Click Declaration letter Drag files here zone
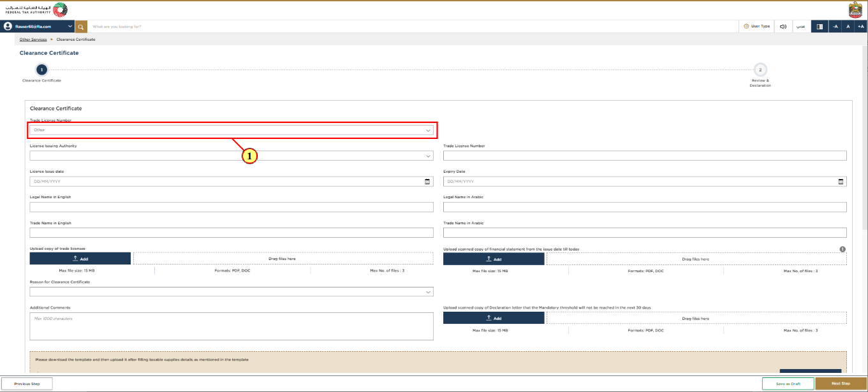 pyautogui.click(x=696, y=318)
